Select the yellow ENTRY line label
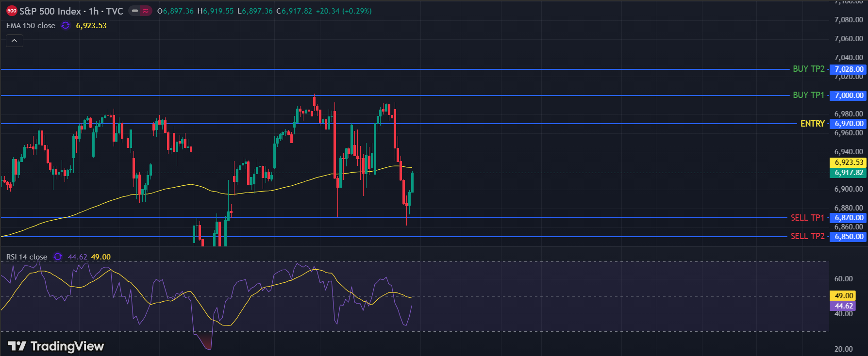 pos(812,124)
